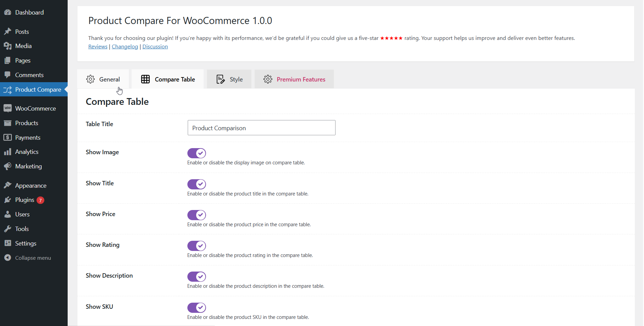Open the Premium Features tab
644x326 pixels.
pyautogui.click(x=294, y=79)
